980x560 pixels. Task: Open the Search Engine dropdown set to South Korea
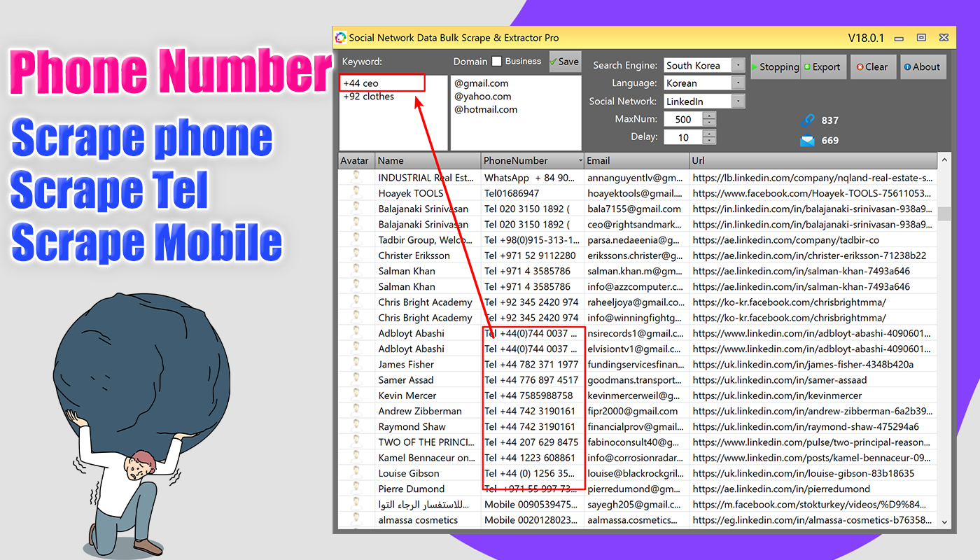(x=740, y=65)
